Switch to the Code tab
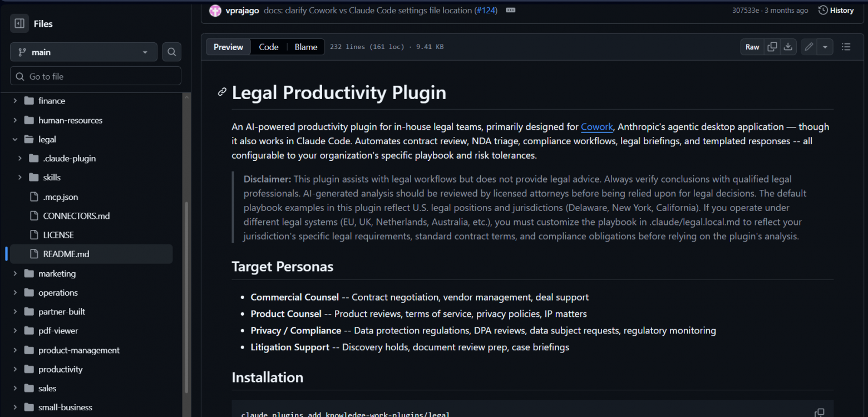 pos(268,47)
